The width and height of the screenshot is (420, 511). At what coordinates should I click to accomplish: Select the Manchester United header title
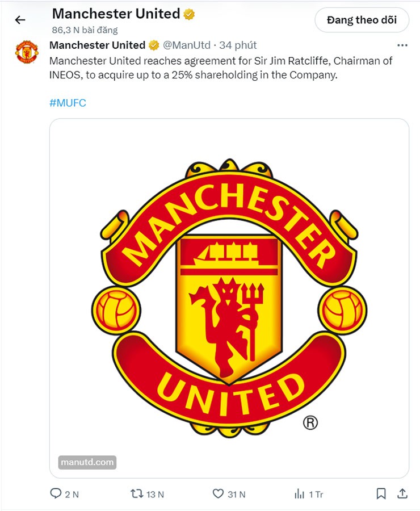[x=116, y=14]
